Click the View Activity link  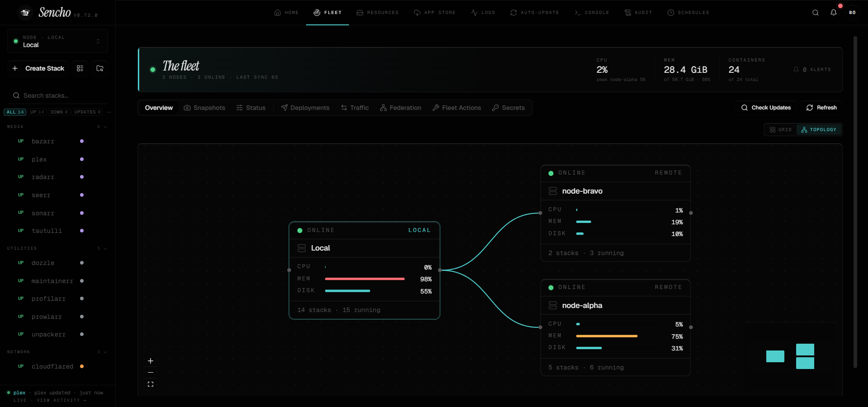[x=61, y=400]
